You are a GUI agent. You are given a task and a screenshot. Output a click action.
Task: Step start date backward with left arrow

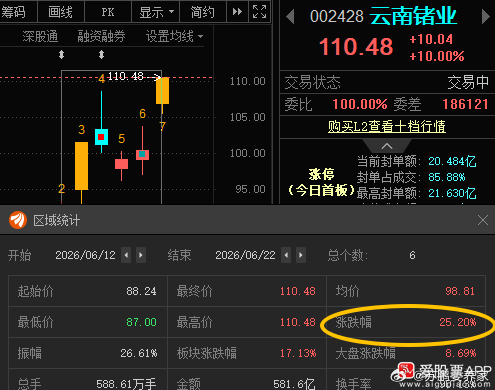[x=126, y=255]
